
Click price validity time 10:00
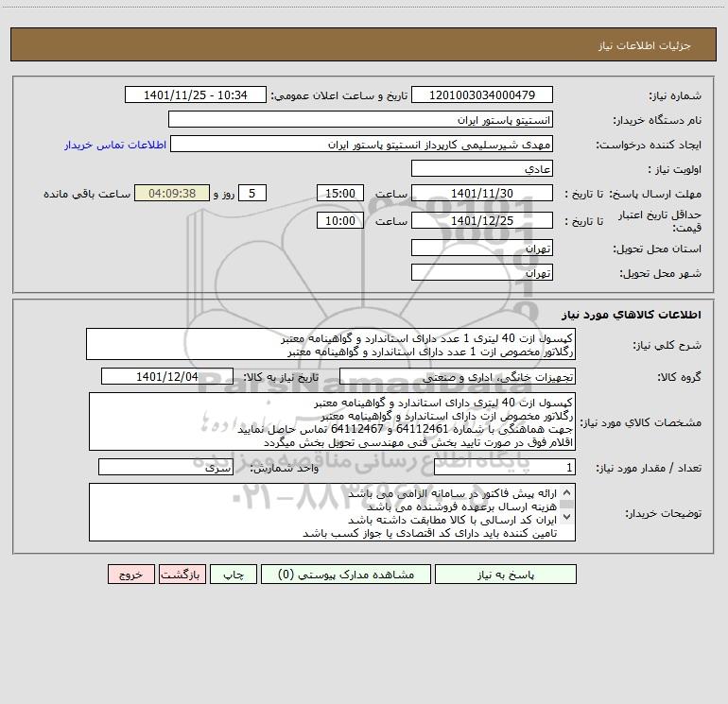pyautogui.click(x=339, y=221)
